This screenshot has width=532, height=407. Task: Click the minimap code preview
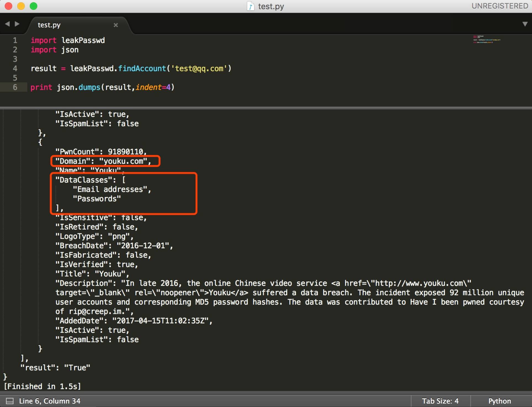tap(486, 39)
